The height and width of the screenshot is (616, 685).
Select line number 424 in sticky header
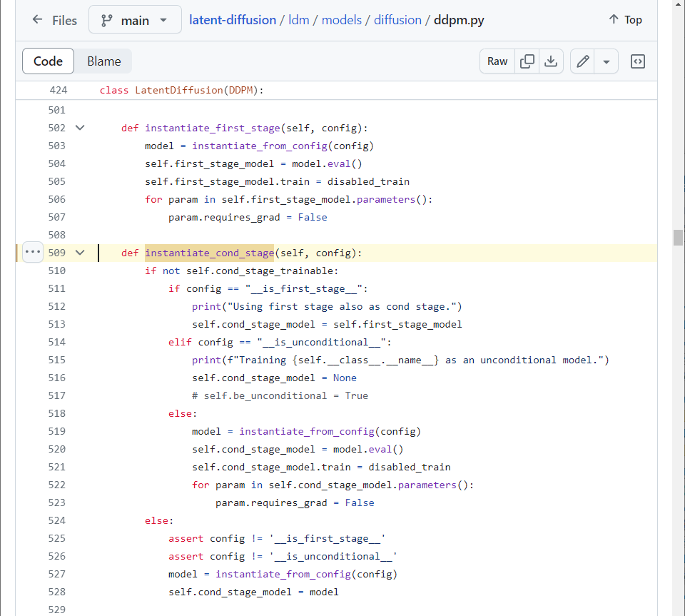[x=58, y=90]
